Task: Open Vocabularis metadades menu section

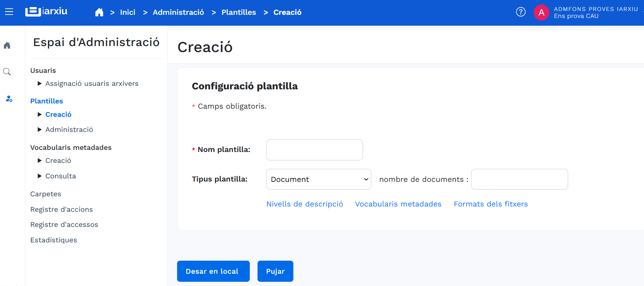Action: pyautogui.click(x=71, y=147)
